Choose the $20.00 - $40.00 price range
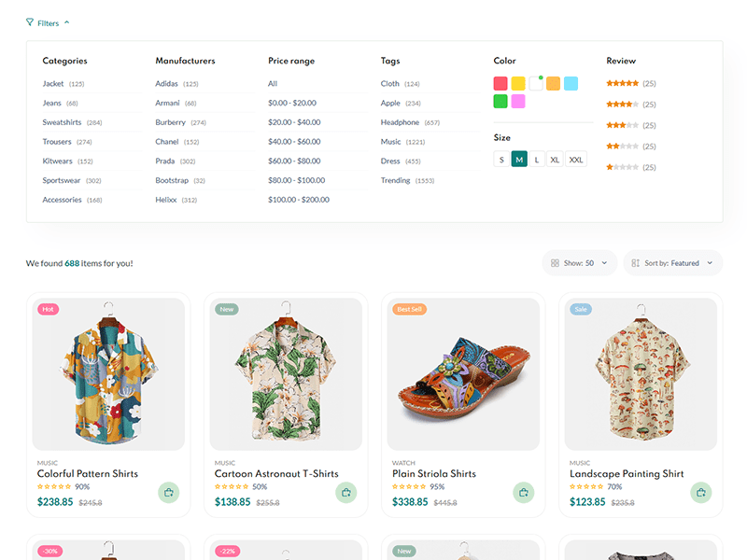The width and height of the screenshot is (747, 560). tap(294, 122)
